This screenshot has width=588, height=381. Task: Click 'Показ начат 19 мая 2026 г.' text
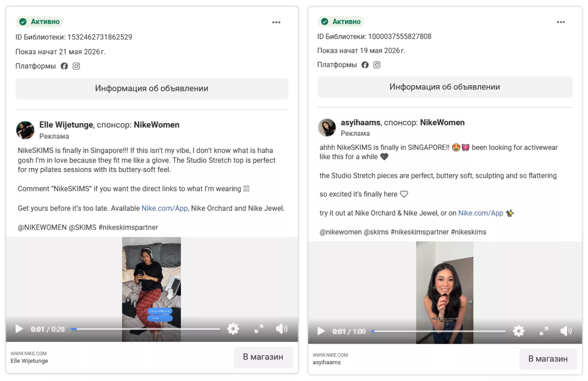click(361, 51)
